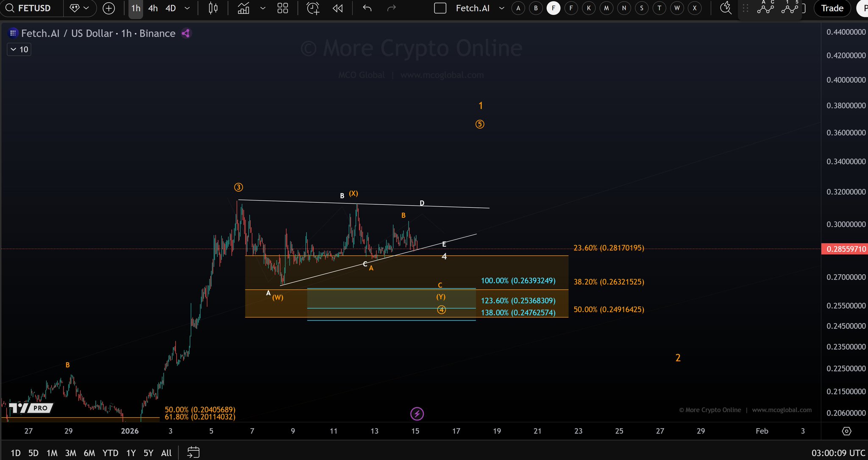Activate the highlighted F watchlist circle

click(554, 8)
